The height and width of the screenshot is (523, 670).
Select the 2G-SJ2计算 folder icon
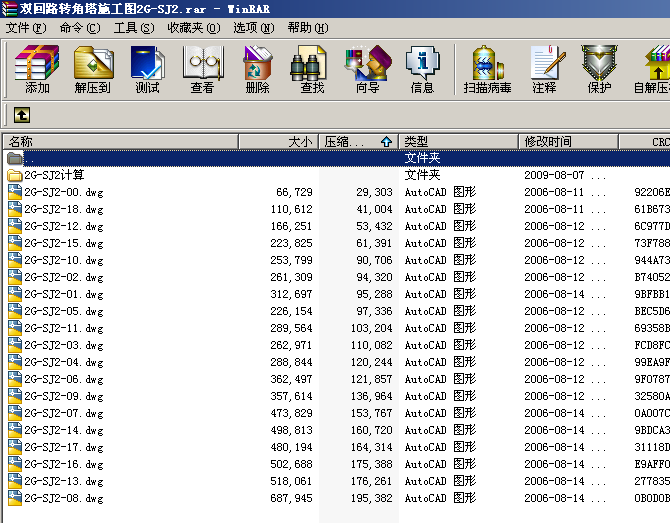15,175
